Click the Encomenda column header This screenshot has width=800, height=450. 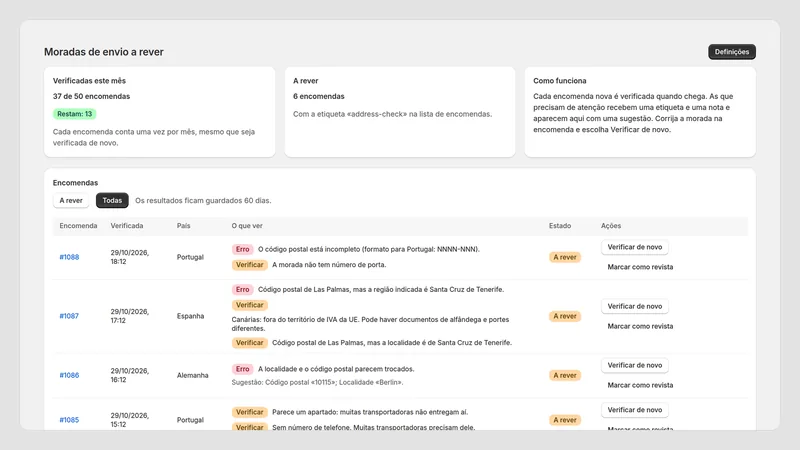78,226
